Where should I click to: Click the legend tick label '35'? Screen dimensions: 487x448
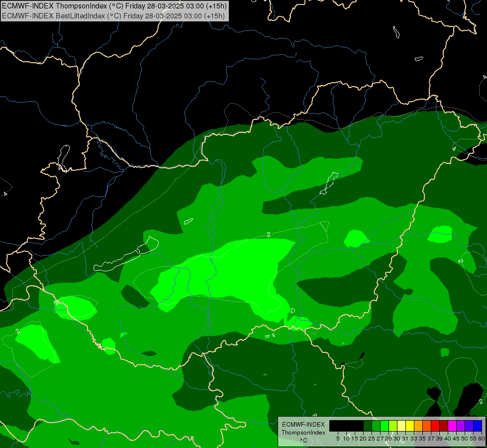[422, 439]
